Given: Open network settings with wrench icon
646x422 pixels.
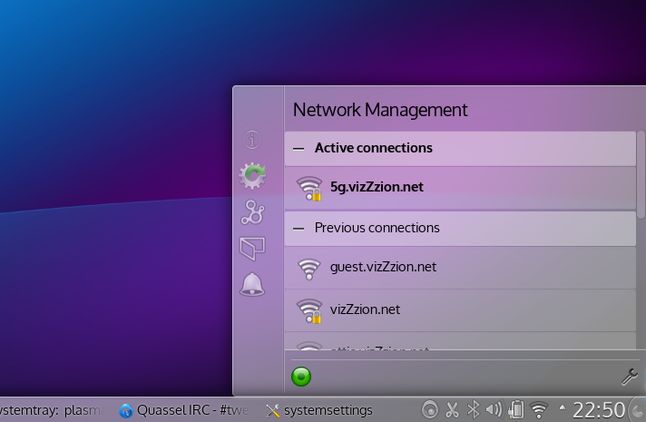Looking at the screenshot, I should [x=630, y=376].
